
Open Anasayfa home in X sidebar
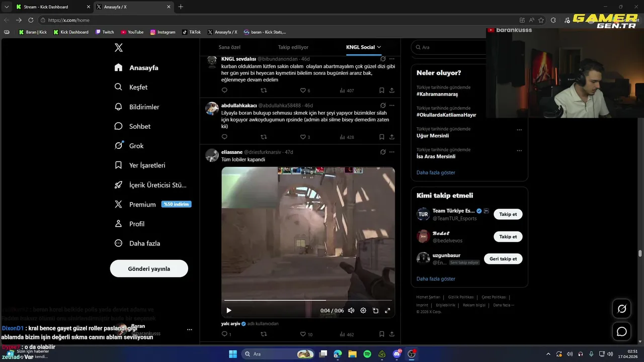tap(136, 67)
